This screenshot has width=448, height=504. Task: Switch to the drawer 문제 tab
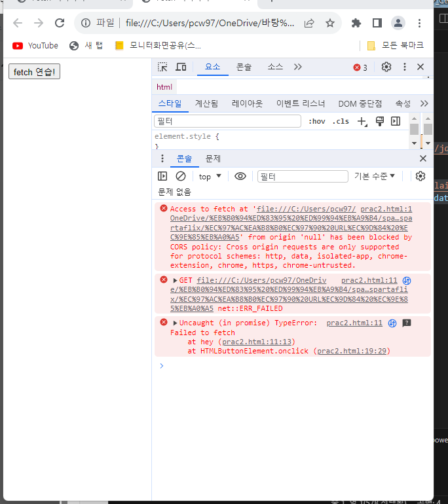click(214, 158)
